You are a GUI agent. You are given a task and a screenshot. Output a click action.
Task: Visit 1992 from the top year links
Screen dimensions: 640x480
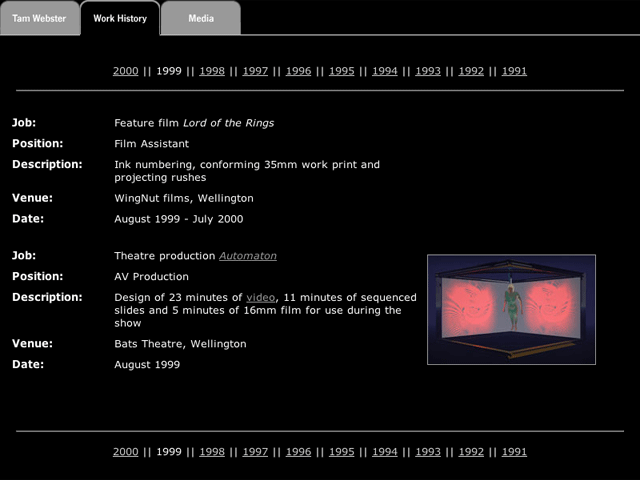(x=471, y=71)
